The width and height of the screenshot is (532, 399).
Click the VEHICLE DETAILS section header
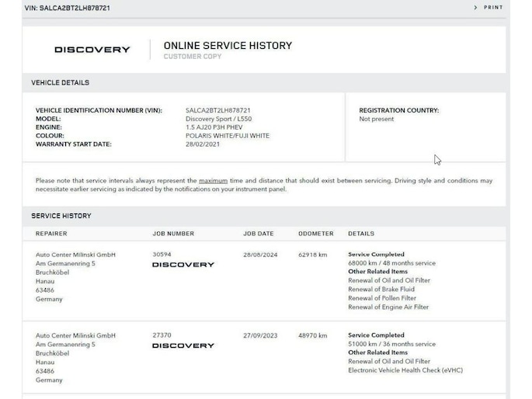point(60,83)
